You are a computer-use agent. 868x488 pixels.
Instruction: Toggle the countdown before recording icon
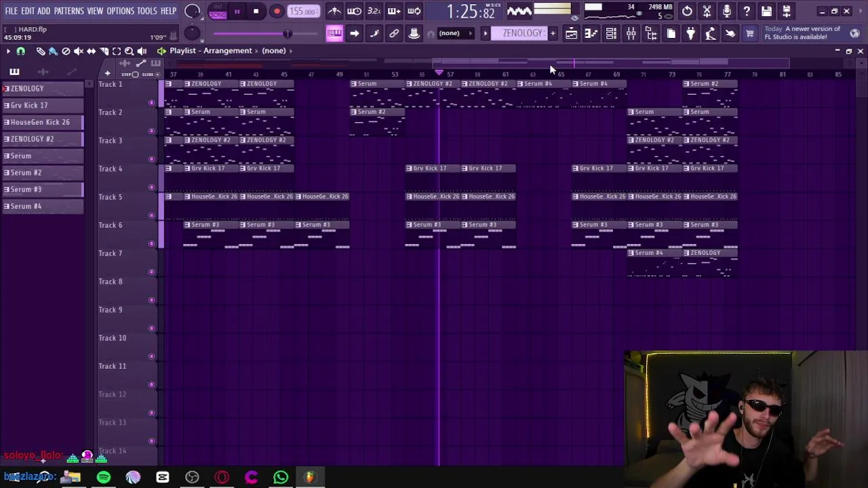pyautogui.click(x=374, y=12)
